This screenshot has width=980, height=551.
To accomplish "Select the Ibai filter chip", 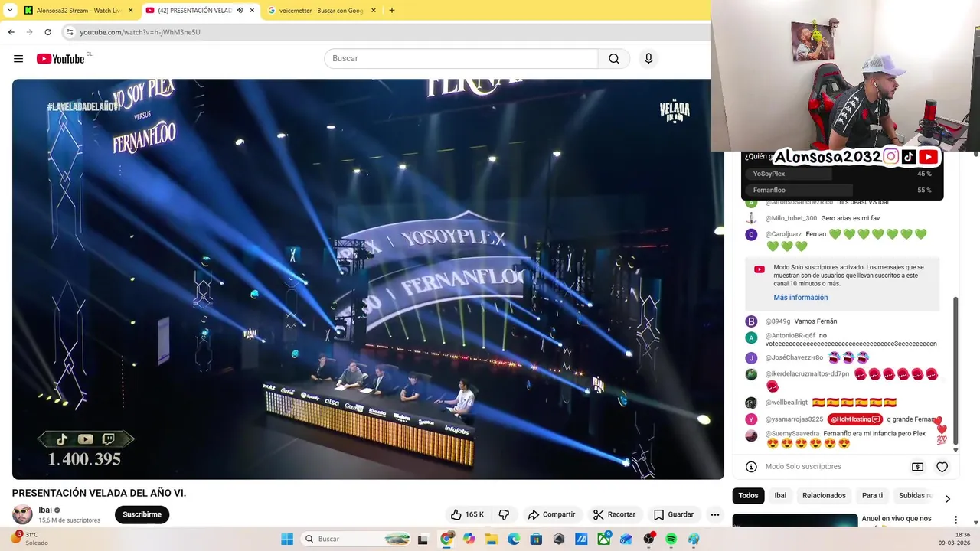I will click(780, 496).
